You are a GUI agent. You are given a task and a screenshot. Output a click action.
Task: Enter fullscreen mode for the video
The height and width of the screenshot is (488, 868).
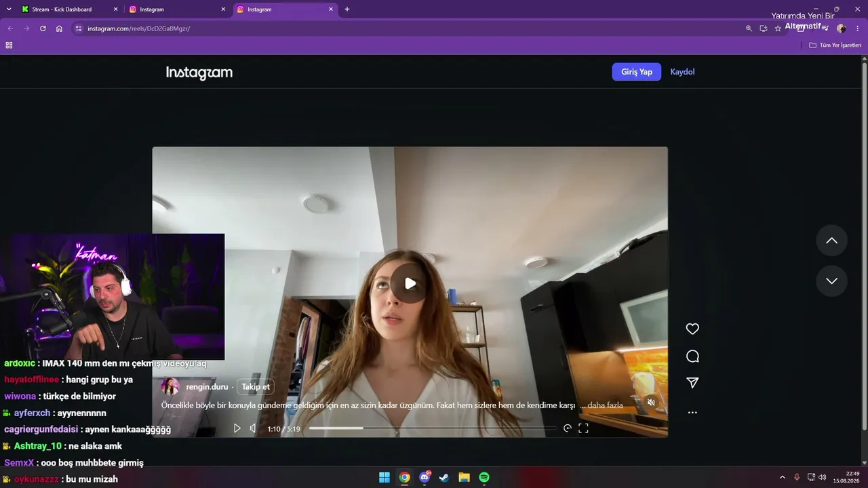point(583,428)
